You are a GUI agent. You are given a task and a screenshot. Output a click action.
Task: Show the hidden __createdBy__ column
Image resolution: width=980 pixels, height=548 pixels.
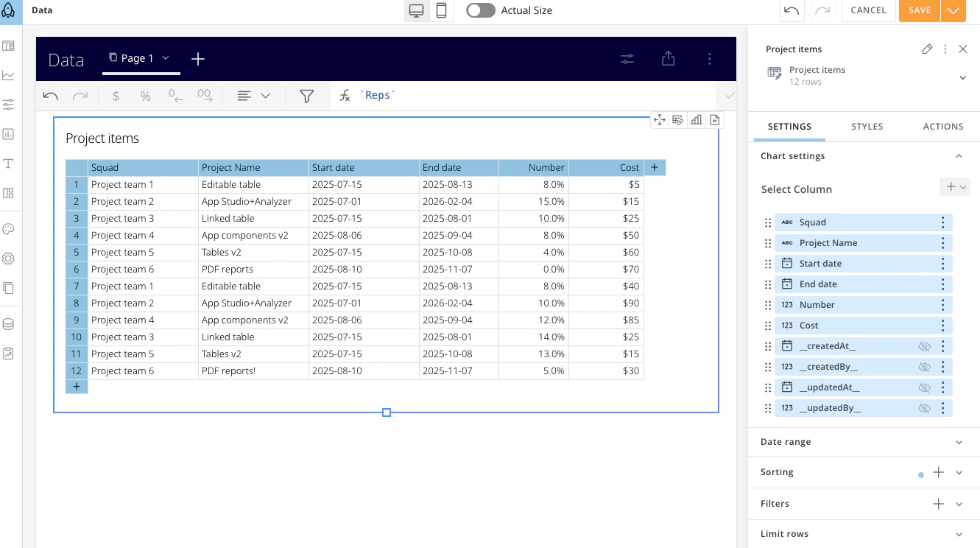924,367
